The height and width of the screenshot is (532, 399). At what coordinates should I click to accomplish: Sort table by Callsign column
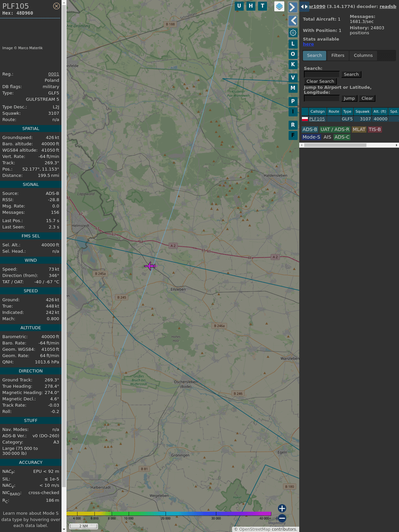318,111
